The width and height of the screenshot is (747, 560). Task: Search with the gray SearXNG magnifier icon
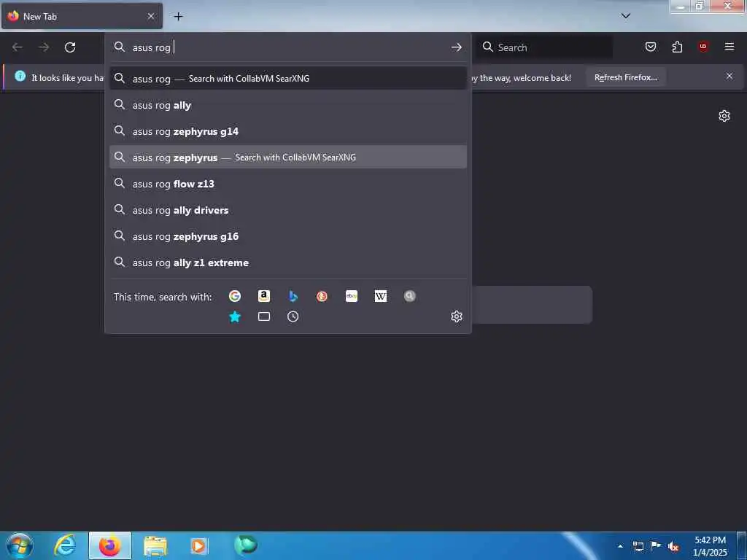(x=410, y=296)
